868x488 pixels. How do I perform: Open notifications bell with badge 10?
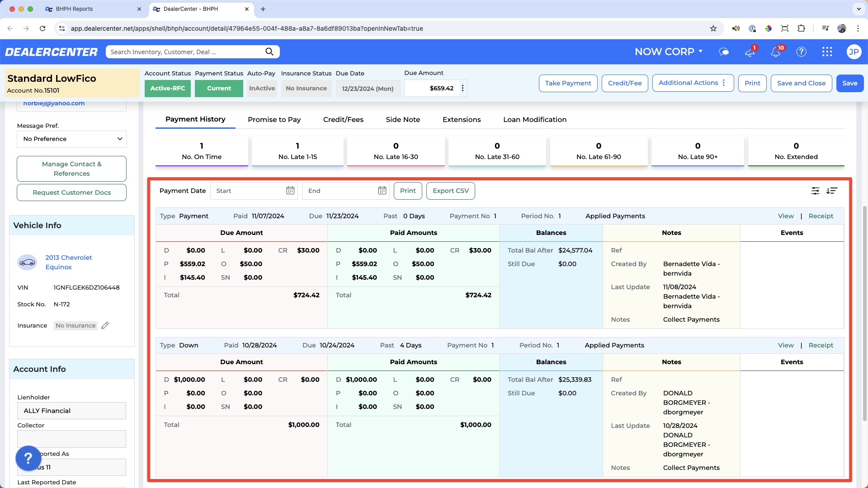tap(776, 52)
